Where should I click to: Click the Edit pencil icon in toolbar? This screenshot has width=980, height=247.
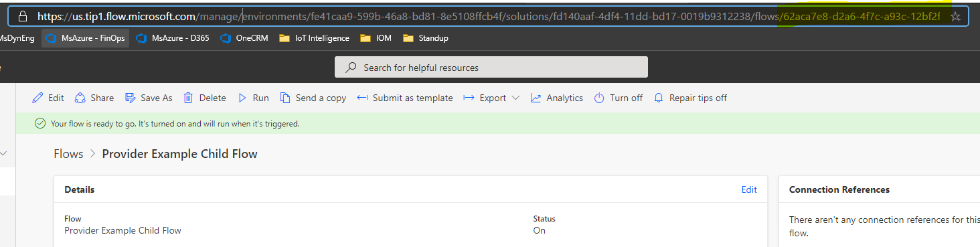(37, 98)
